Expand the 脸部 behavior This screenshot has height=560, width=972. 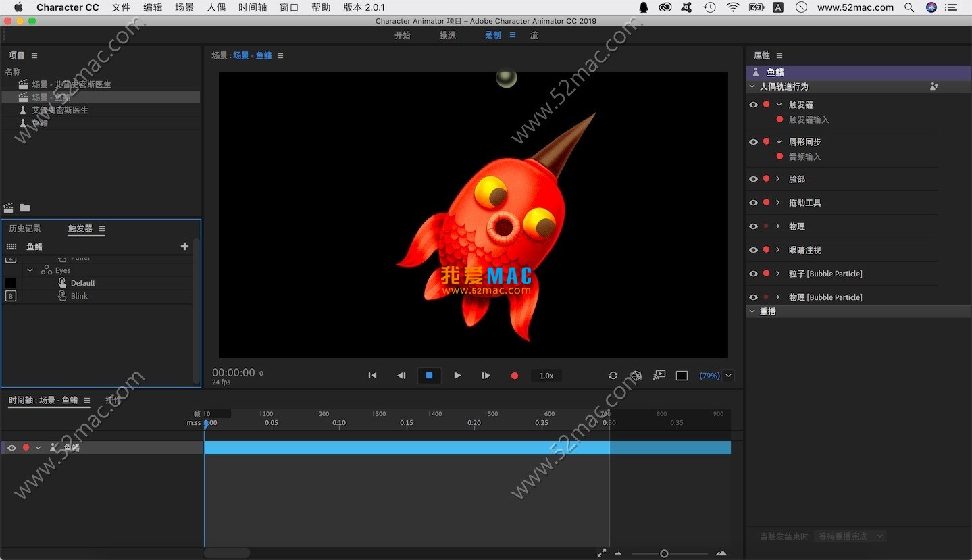778,179
